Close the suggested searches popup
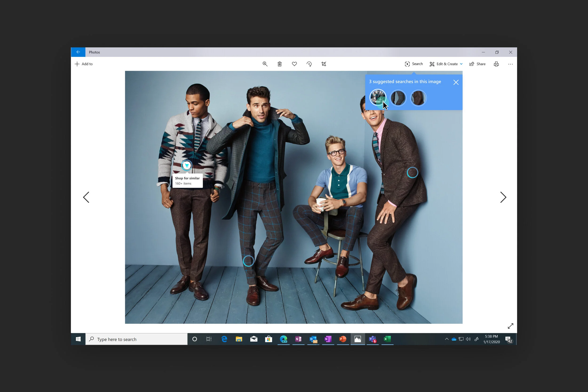588x392 pixels. [456, 82]
